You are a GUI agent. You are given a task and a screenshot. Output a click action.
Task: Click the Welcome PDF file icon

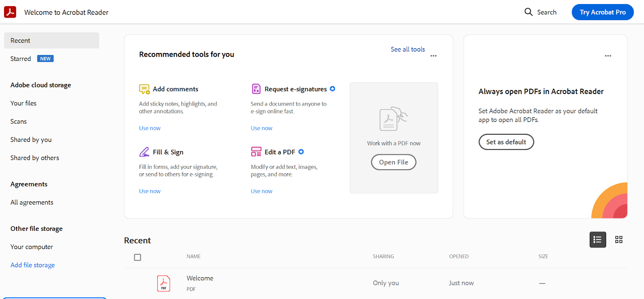click(x=163, y=283)
